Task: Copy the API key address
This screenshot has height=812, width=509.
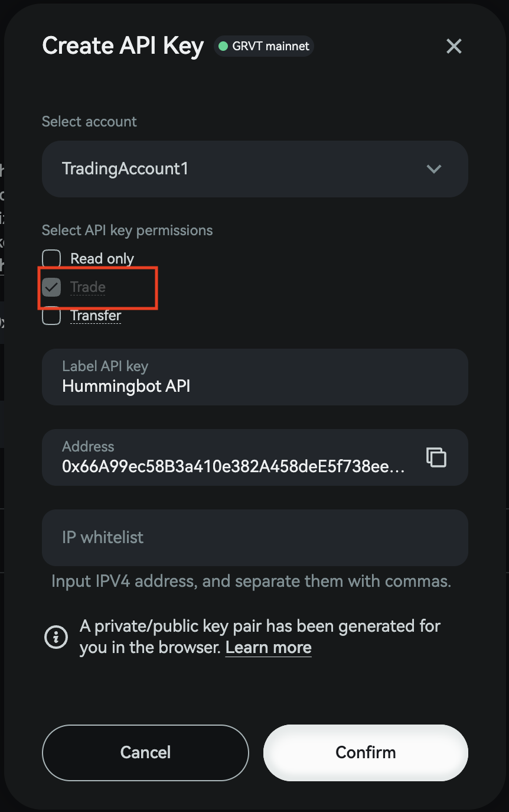Action: (x=436, y=457)
